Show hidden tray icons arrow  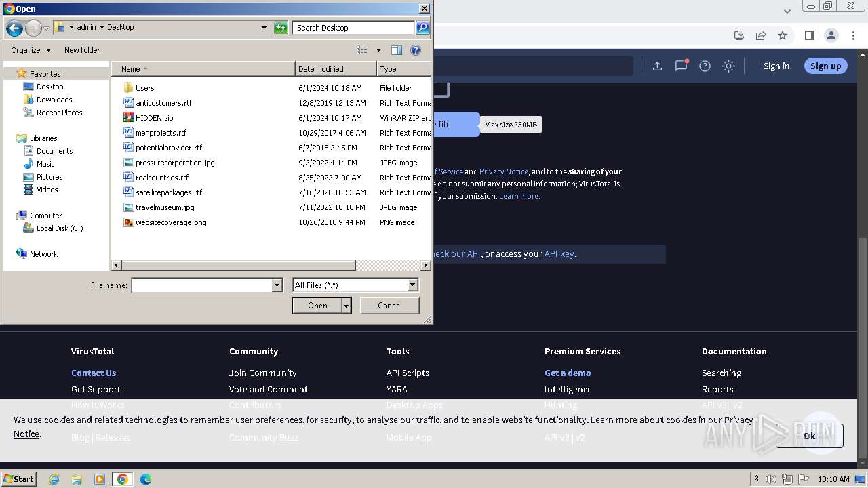(x=756, y=479)
